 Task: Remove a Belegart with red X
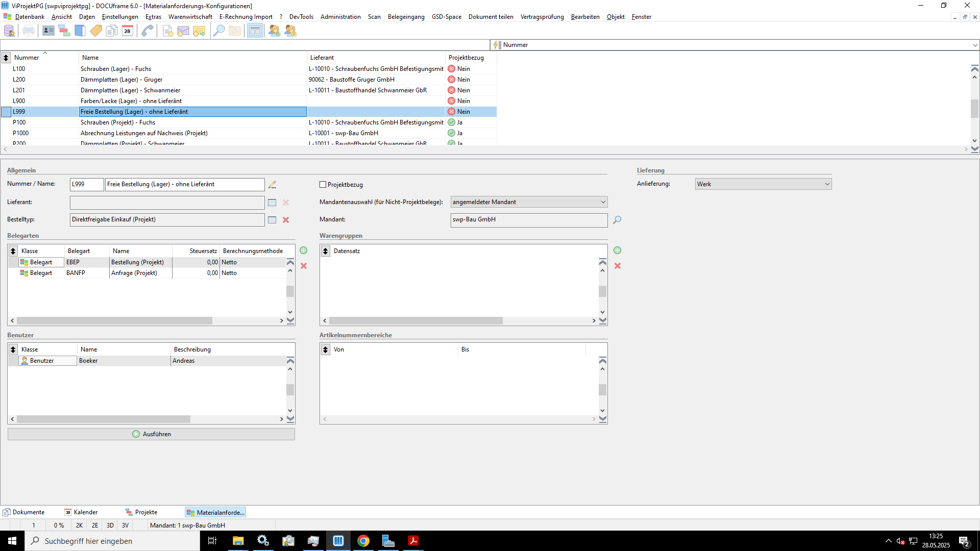[304, 266]
